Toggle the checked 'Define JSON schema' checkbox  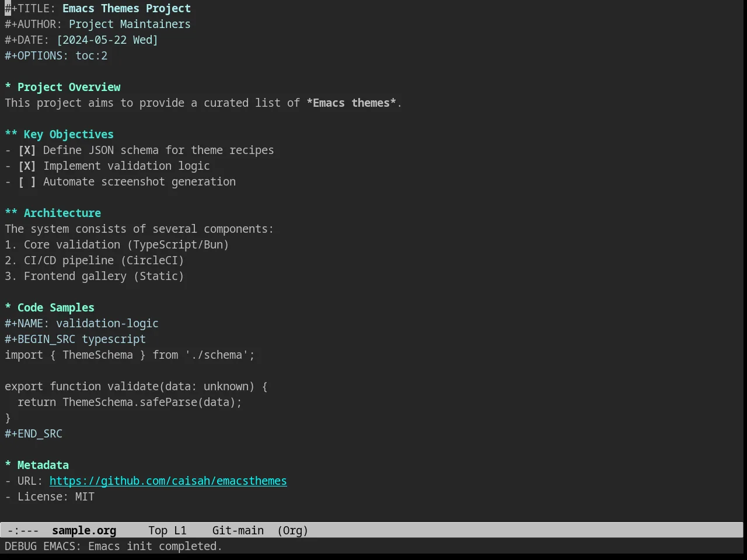pyautogui.click(x=27, y=150)
